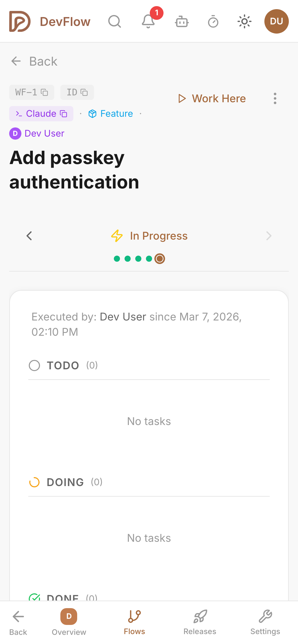Image resolution: width=298 pixels, height=644 pixels.
Task: Advance status with right chevron
Action: coord(269,236)
